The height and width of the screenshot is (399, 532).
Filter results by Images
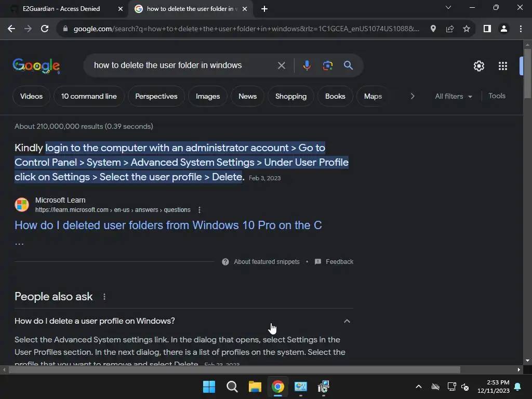pyautogui.click(x=208, y=96)
